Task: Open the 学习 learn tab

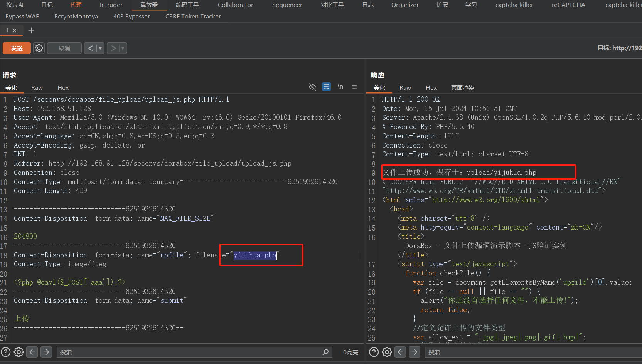Action: click(471, 5)
